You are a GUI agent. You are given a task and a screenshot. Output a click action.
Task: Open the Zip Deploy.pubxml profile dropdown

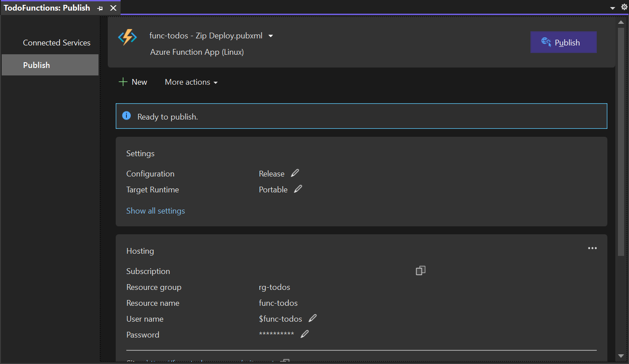270,36
